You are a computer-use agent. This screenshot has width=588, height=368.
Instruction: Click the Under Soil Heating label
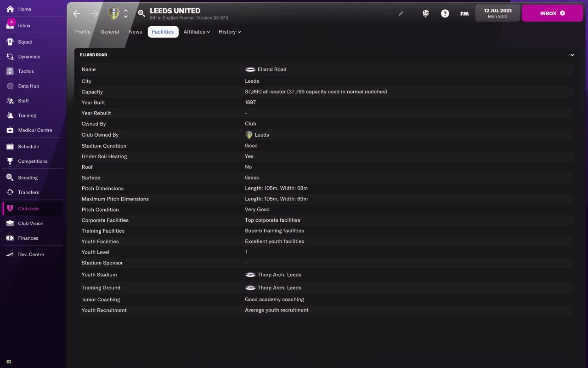pyautogui.click(x=104, y=156)
